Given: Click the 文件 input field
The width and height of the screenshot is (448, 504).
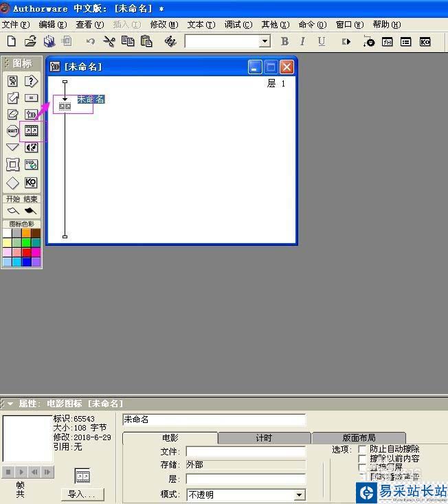Looking at the screenshot, I should 246,451.
